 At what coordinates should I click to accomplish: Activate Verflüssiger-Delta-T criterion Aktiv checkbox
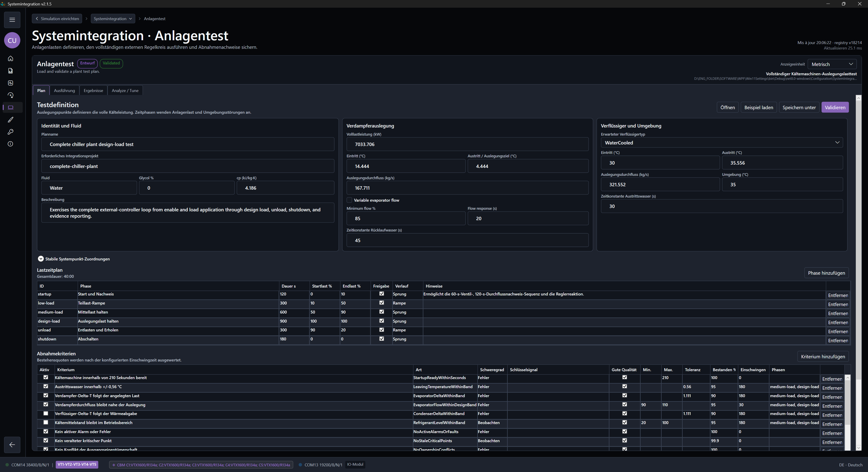46,413
